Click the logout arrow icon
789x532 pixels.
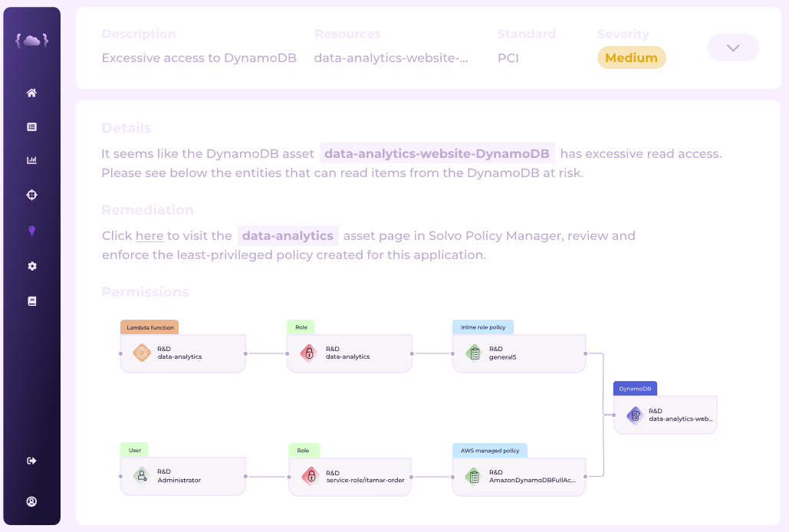[x=31, y=461]
